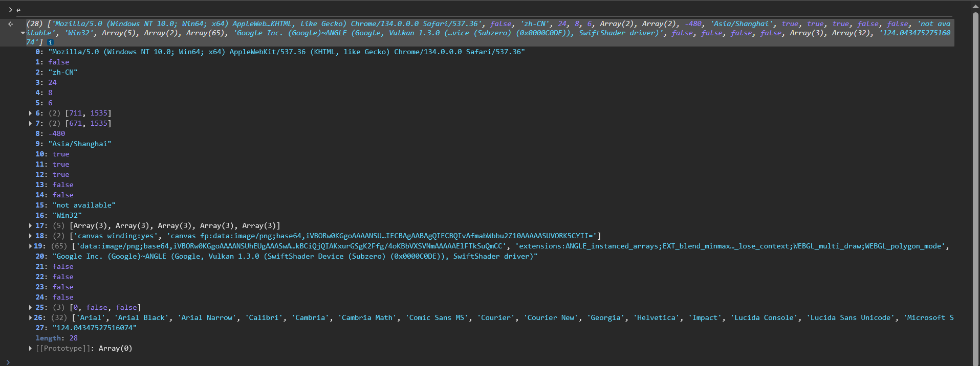The image size is (980, 366).
Task: Click the false value at index 21
Action: (63, 266)
